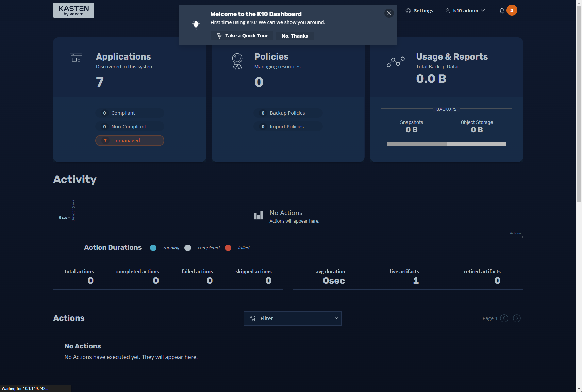
Task: Open the Actions Filter dropdown
Action: click(292, 318)
